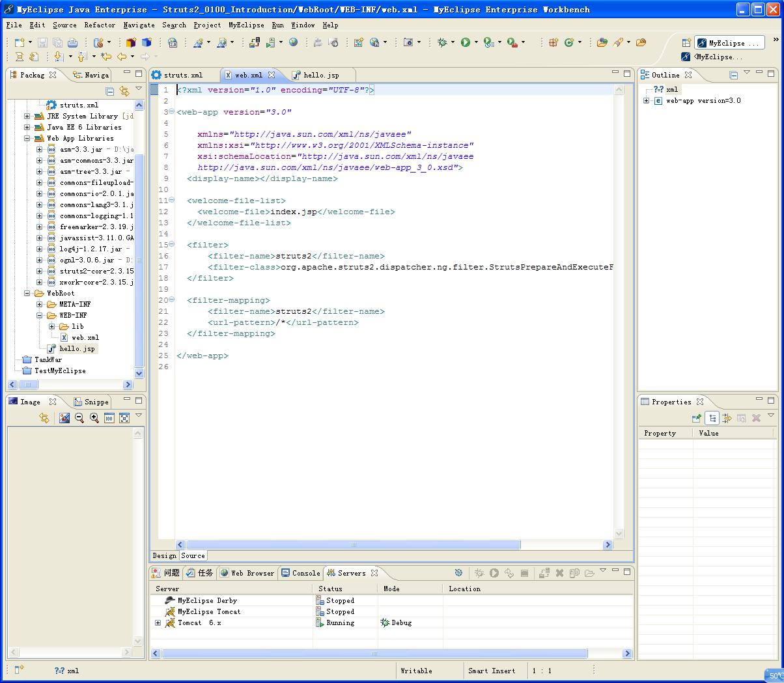Click the editor horizontal scrollbar thumb
784x683 pixels.
tap(354, 544)
